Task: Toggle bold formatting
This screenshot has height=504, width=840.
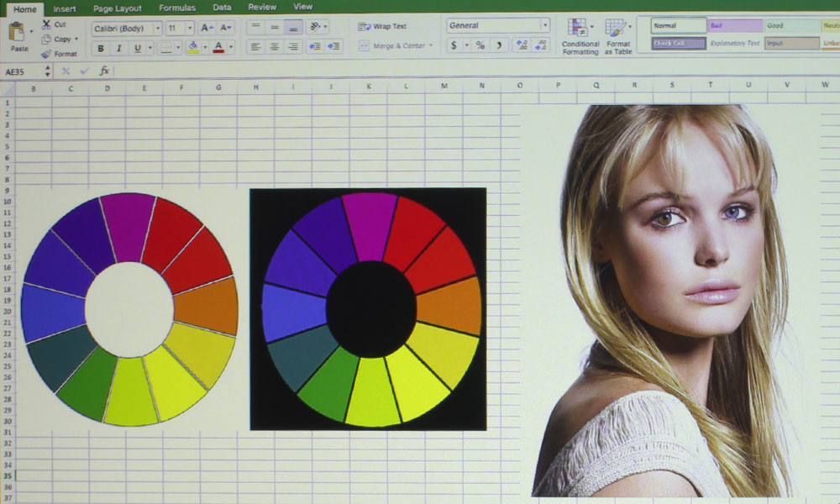Action: pos(101,48)
